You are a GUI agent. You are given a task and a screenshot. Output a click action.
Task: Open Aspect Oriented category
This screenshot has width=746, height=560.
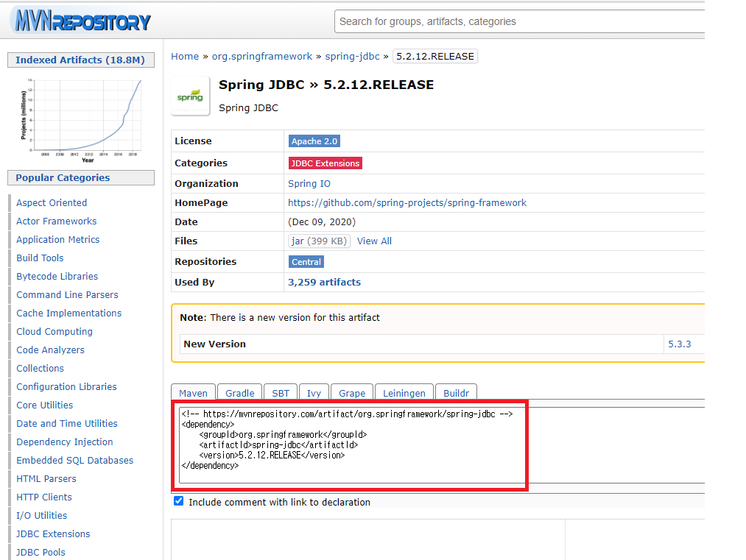(x=52, y=202)
